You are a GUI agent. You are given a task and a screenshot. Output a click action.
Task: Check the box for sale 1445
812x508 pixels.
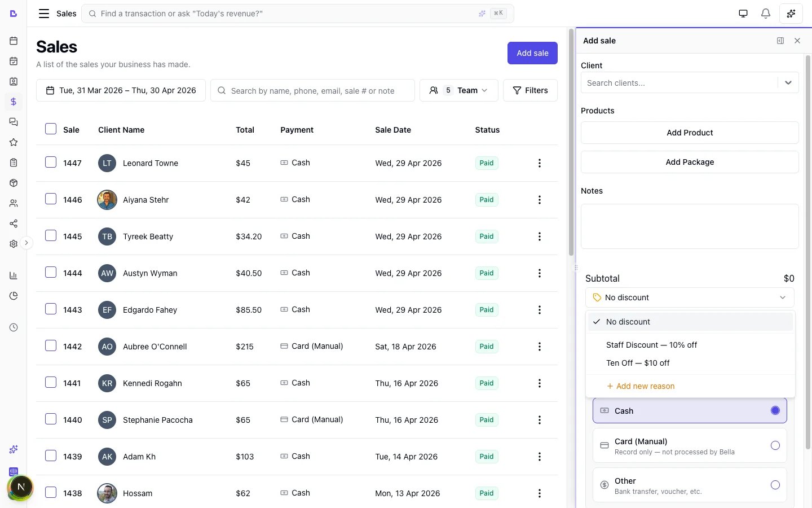[x=51, y=235]
